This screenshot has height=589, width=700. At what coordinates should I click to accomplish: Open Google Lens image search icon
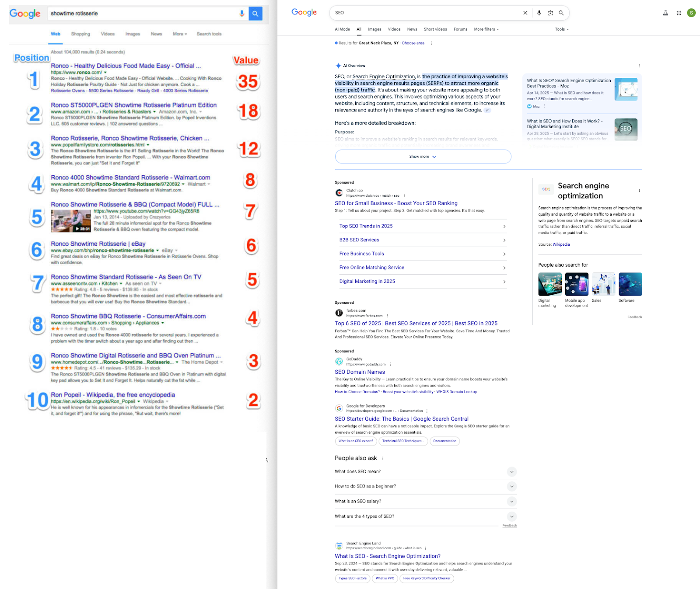pyautogui.click(x=550, y=13)
